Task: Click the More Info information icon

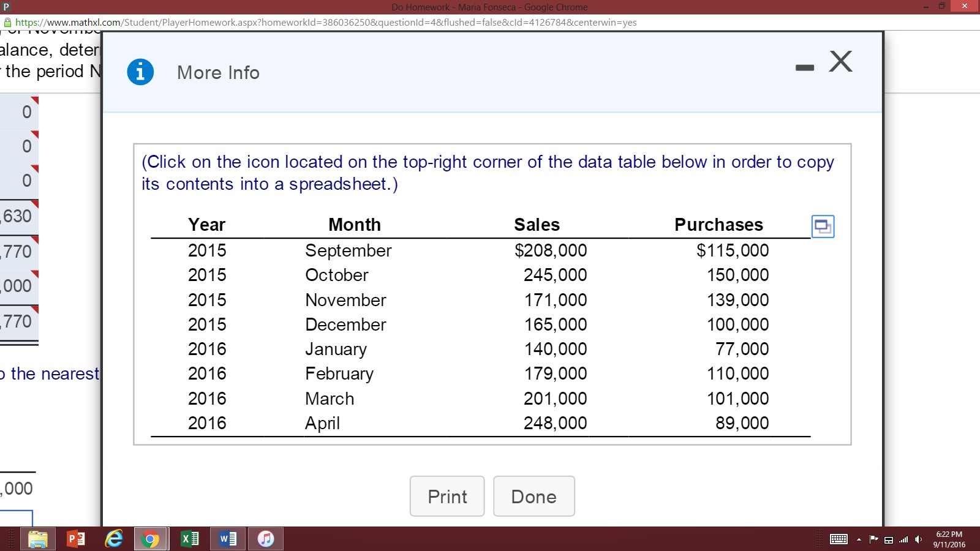Action: pos(141,72)
